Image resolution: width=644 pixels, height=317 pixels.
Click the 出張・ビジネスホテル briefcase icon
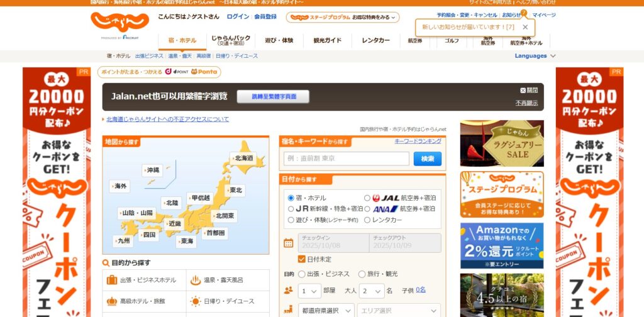tap(112, 280)
